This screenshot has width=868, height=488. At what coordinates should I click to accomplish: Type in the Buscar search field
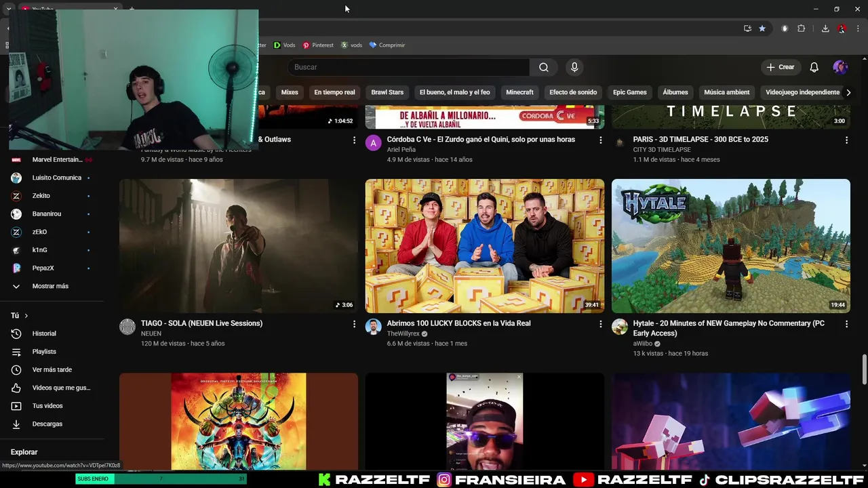(408, 67)
